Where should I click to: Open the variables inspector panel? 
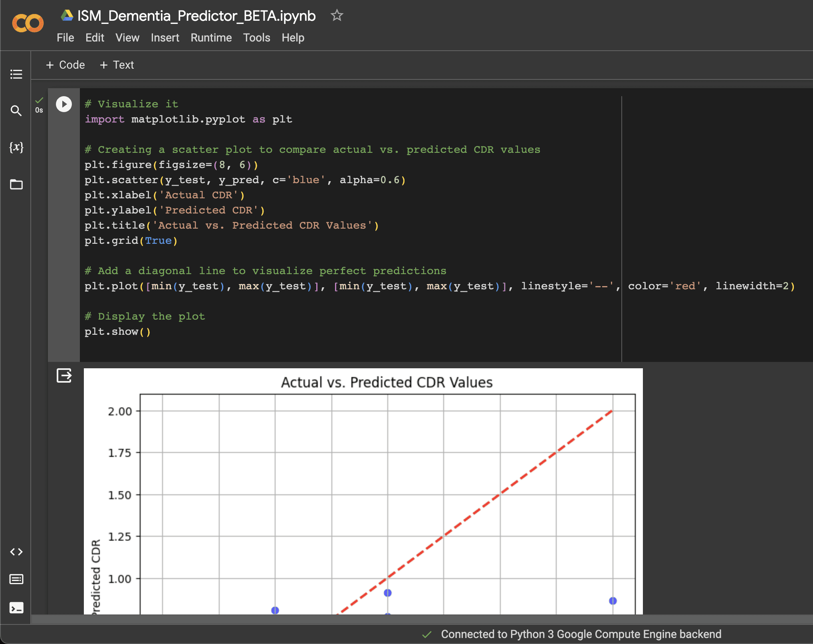16,147
